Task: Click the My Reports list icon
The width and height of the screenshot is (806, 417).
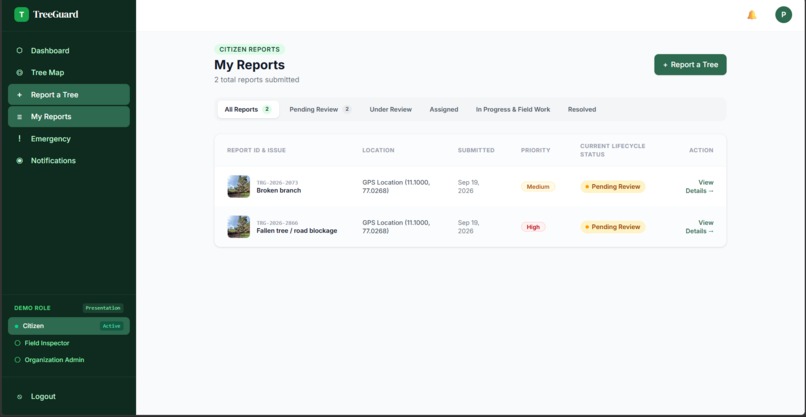Action: coord(20,117)
